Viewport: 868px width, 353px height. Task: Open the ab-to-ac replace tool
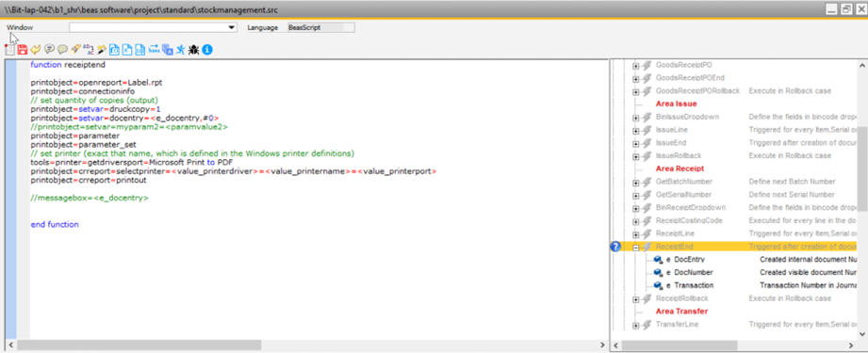tap(89, 50)
